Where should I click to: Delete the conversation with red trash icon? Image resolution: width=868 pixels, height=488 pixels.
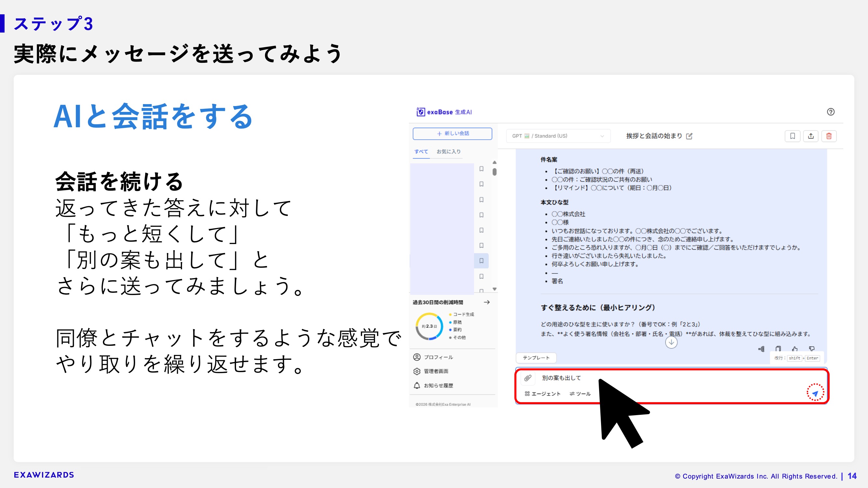[829, 136]
